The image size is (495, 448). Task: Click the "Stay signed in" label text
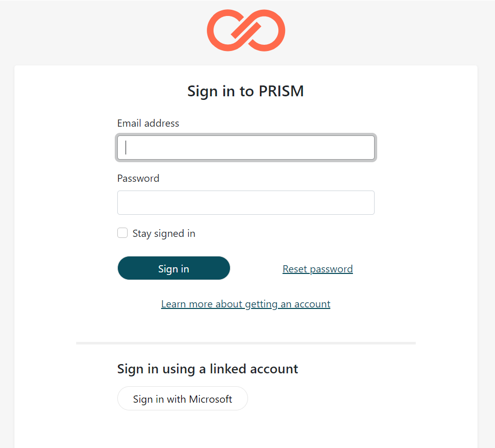click(x=164, y=233)
